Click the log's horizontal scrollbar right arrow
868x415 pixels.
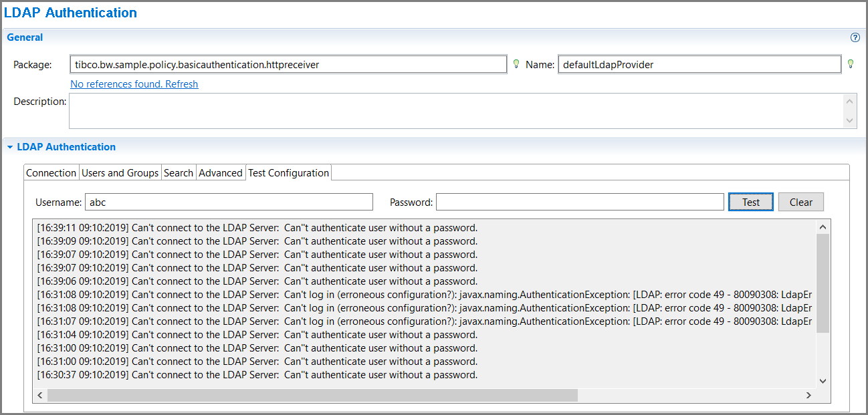click(x=808, y=396)
